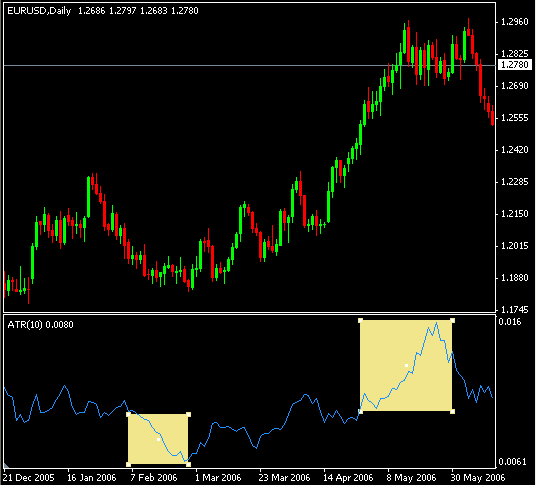Select bottom-left handle of the small yellow rectangle
Viewport: 537px width, 485px height.
[x=128, y=464]
